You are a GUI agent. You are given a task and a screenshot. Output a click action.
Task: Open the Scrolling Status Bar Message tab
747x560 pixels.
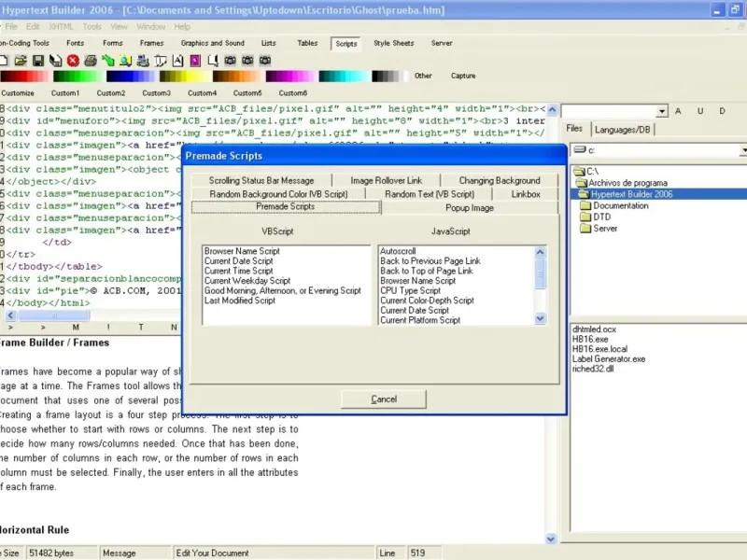[x=261, y=180]
